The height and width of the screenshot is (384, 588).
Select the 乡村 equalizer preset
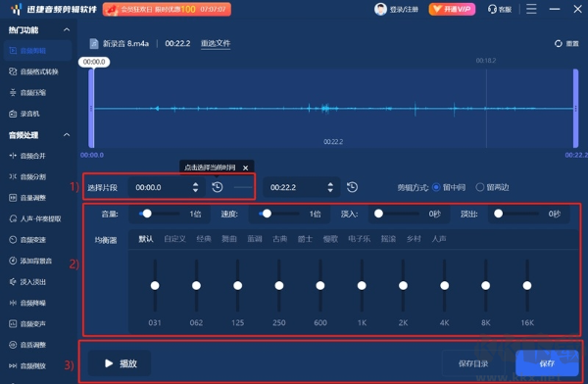pyautogui.click(x=414, y=239)
